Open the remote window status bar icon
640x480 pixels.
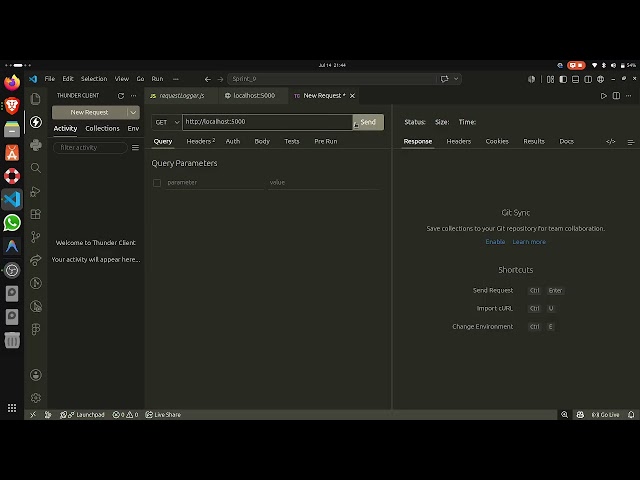click(33, 414)
